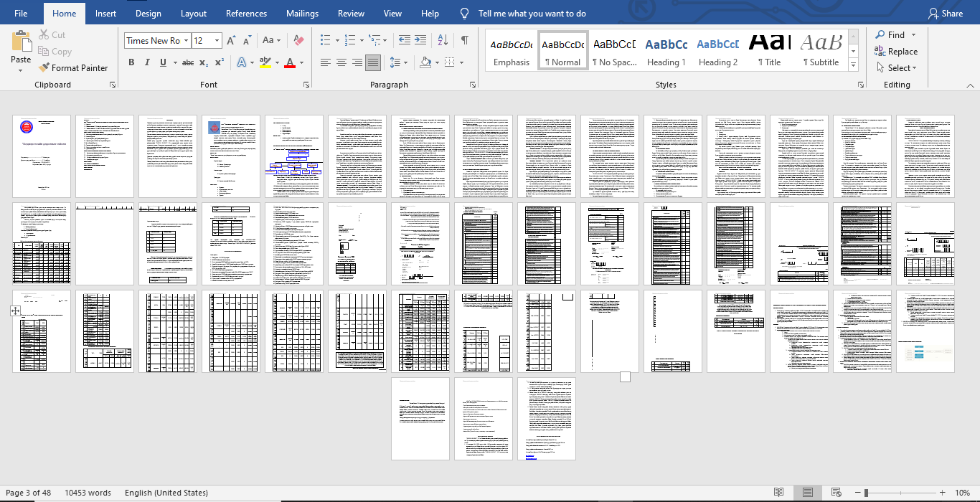Open the References tab
Viewport: 980px width, 502px height.
(247, 14)
